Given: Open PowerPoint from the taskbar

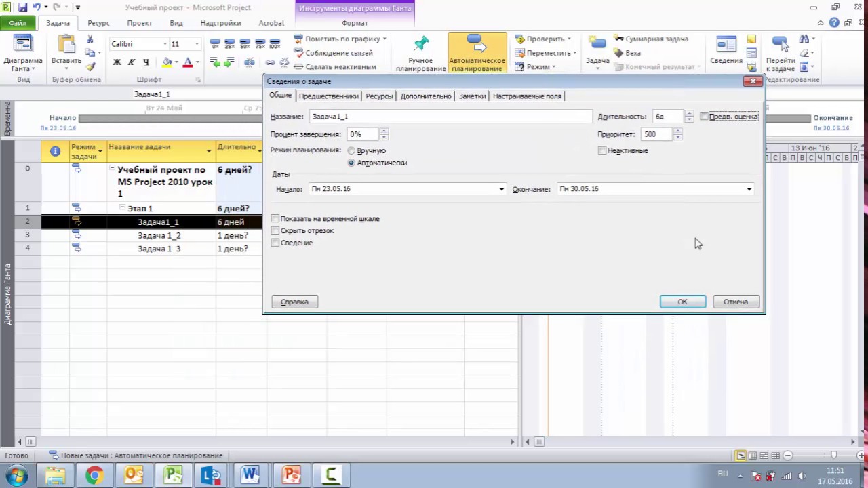Looking at the screenshot, I should pos(292,474).
